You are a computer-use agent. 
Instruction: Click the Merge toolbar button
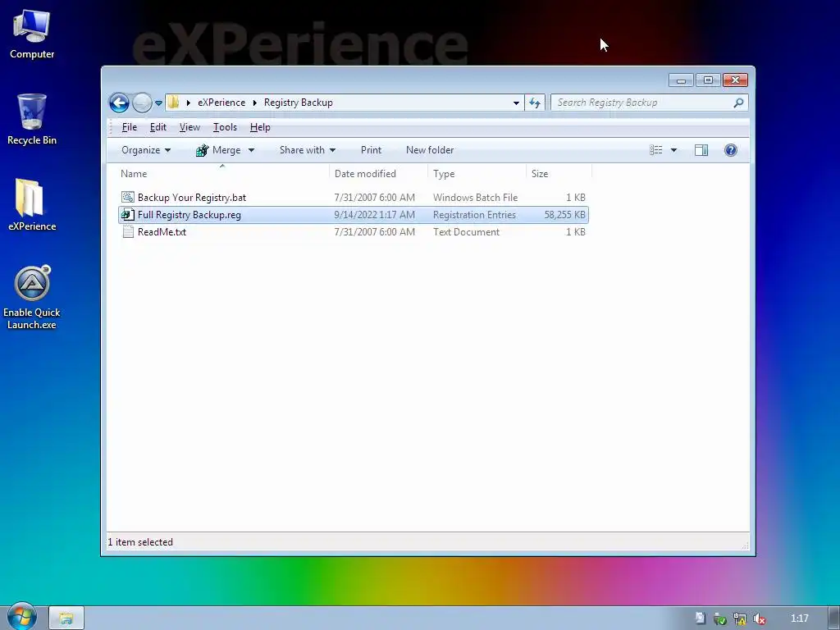coord(218,150)
